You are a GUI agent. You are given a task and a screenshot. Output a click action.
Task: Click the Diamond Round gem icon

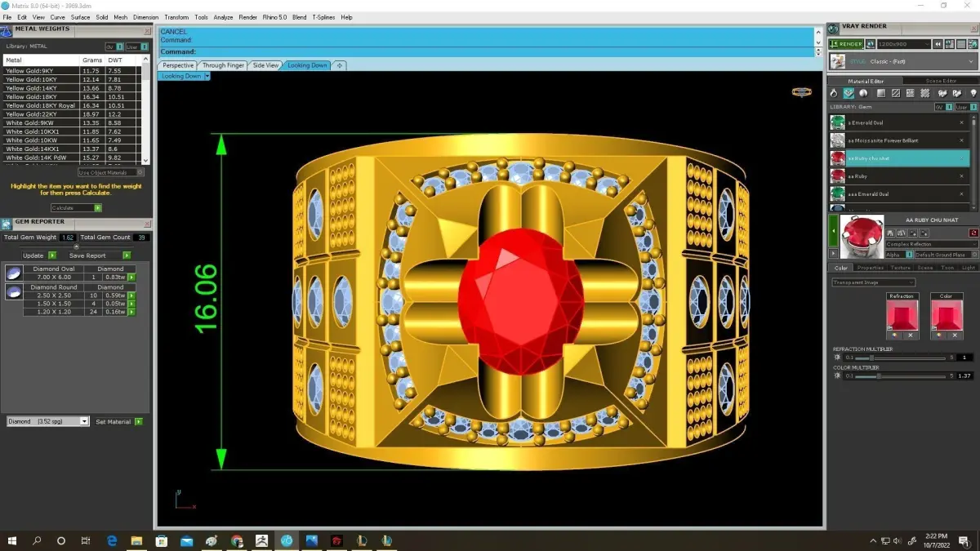pyautogui.click(x=14, y=291)
